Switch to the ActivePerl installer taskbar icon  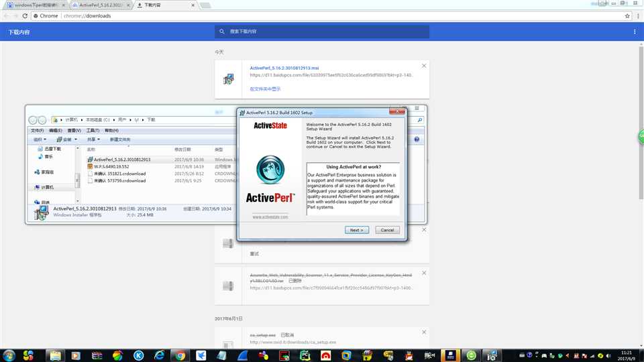pyautogui.click(x=492, y=355)
